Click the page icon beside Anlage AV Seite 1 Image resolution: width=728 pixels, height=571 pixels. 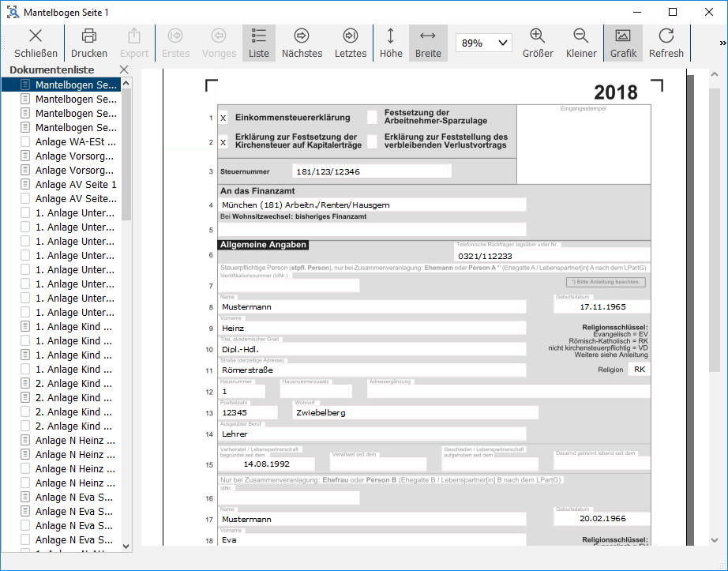click(x=25, y=184)
